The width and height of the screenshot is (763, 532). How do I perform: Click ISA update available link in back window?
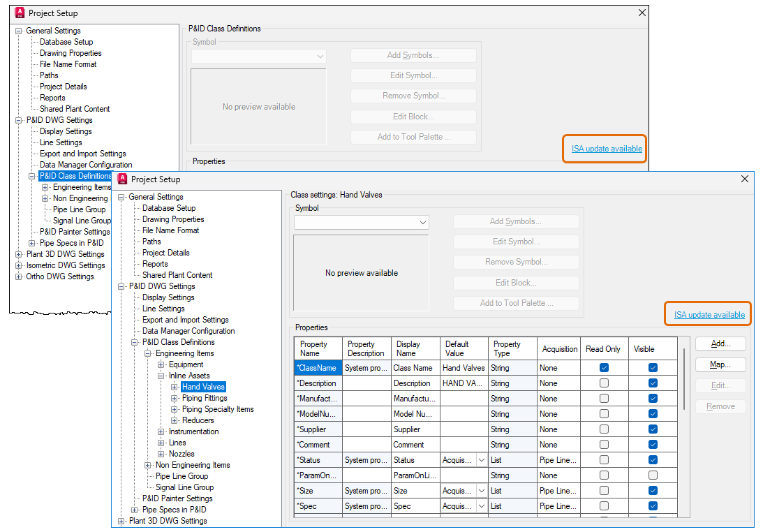tap(607, 149)
